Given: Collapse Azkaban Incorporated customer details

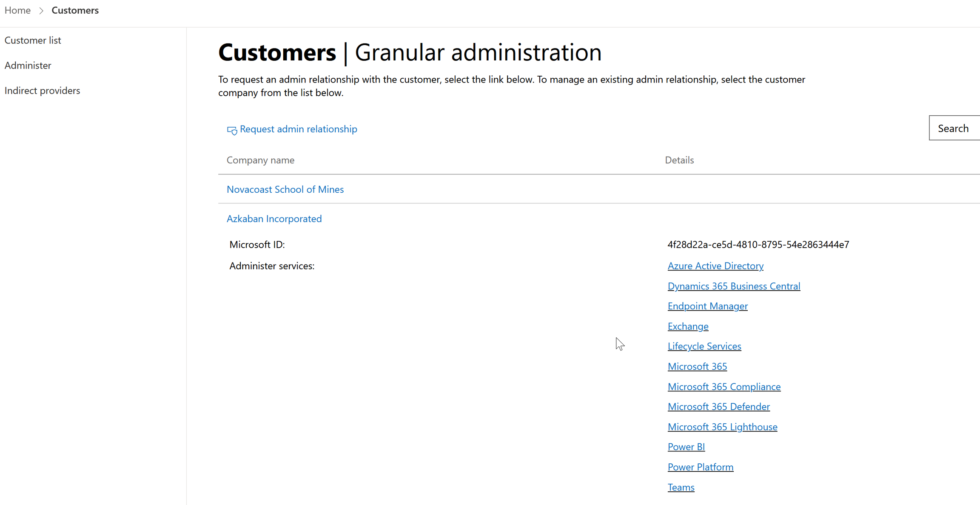Looking at the screenshot, I should (274, 219).
